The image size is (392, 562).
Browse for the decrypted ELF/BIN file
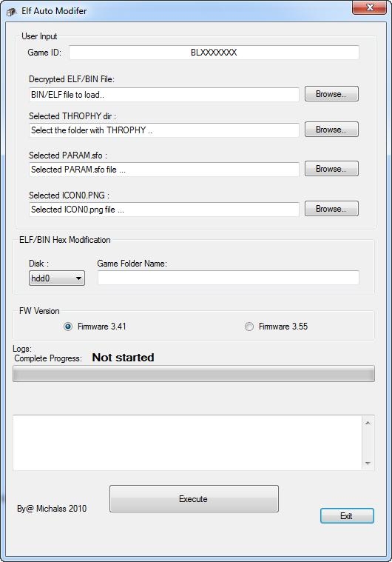331,94
